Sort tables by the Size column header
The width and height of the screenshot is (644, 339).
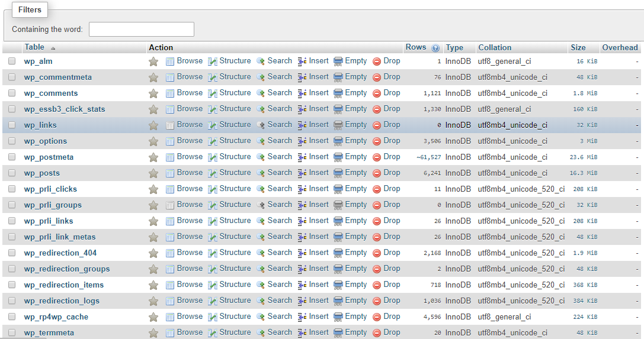coord(578,48)
